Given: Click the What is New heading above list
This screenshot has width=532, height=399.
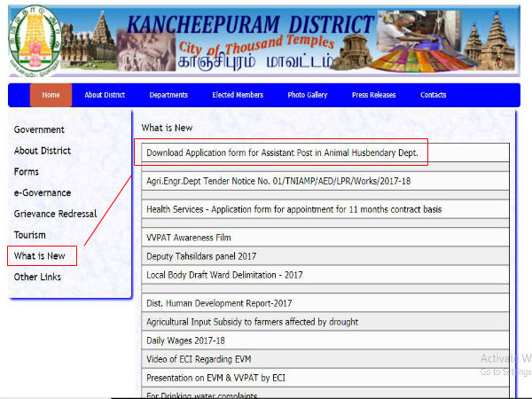Looking at the screenshot, I should (167, 128).
